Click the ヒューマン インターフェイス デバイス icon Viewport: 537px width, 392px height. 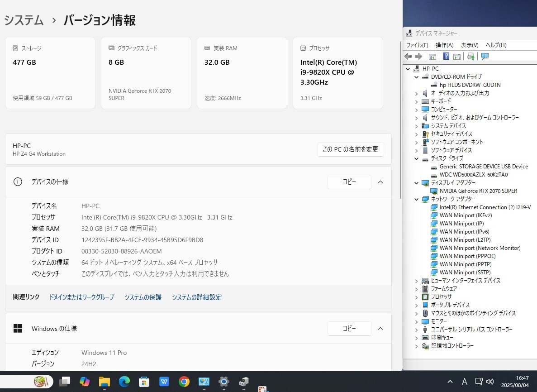[x=425, y=281]
